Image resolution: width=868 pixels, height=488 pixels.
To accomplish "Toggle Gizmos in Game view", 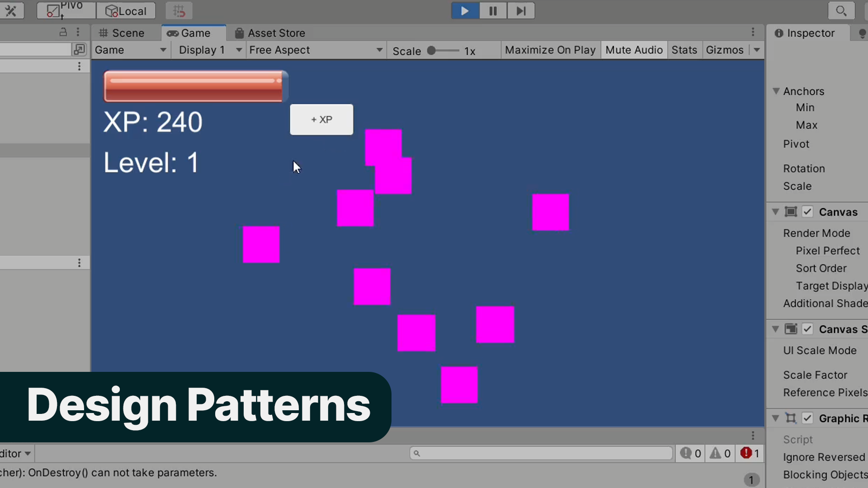I will pyautogui.click(x=725, y=50).
